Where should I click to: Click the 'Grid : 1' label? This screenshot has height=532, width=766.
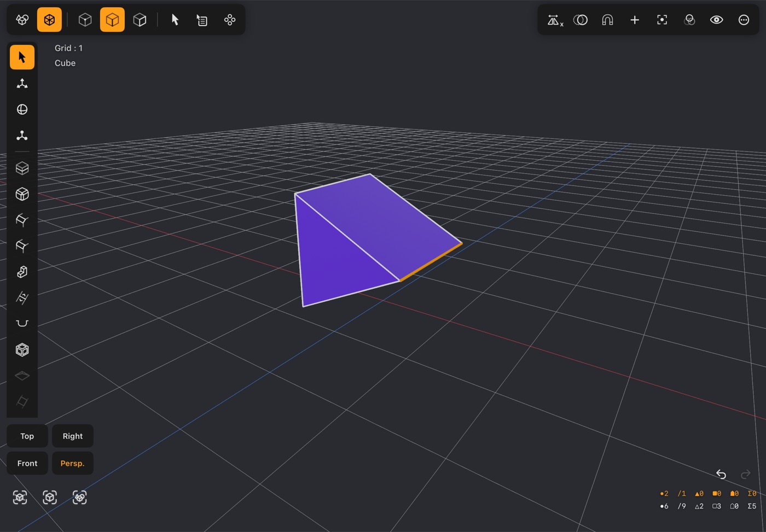[69, 48]
